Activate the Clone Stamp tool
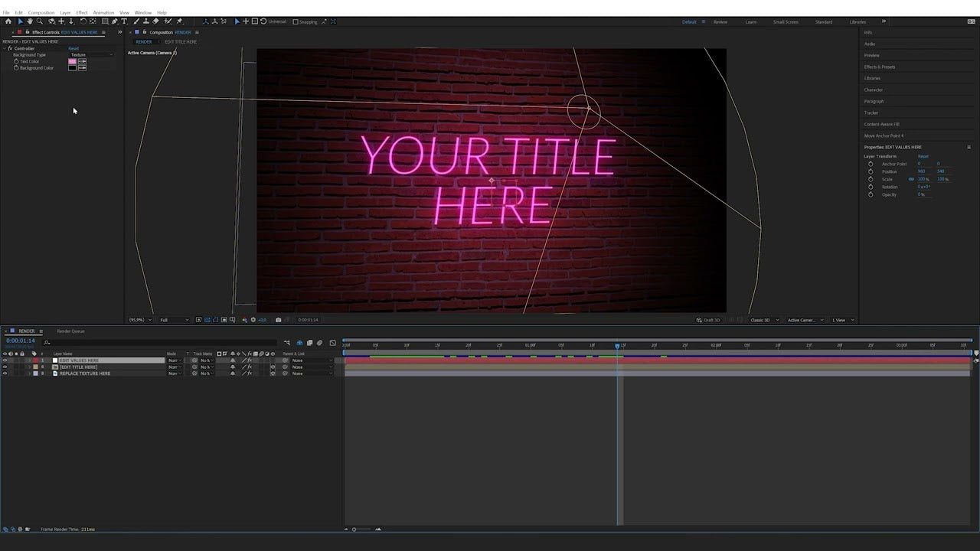Viewport: 980px width, 551px height. coord(146,21)
